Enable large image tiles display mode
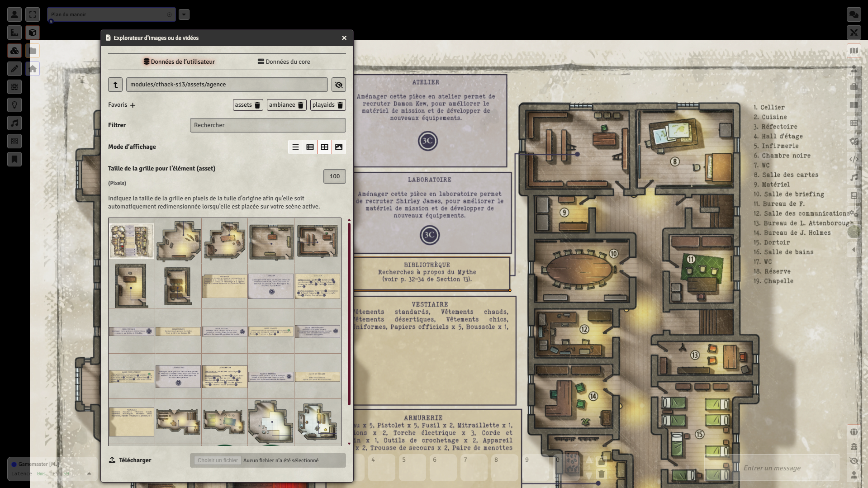Viewport: 868px width, 488px height. pos(339,147)
